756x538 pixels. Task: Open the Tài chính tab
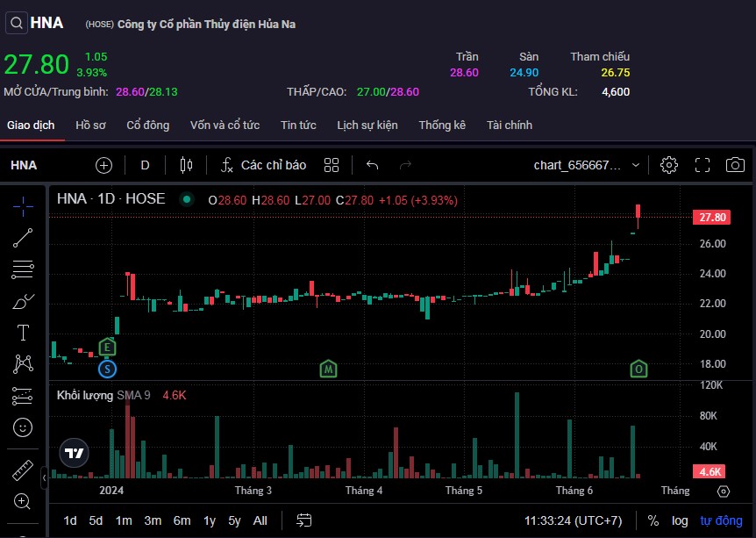[x=510, y=126]
